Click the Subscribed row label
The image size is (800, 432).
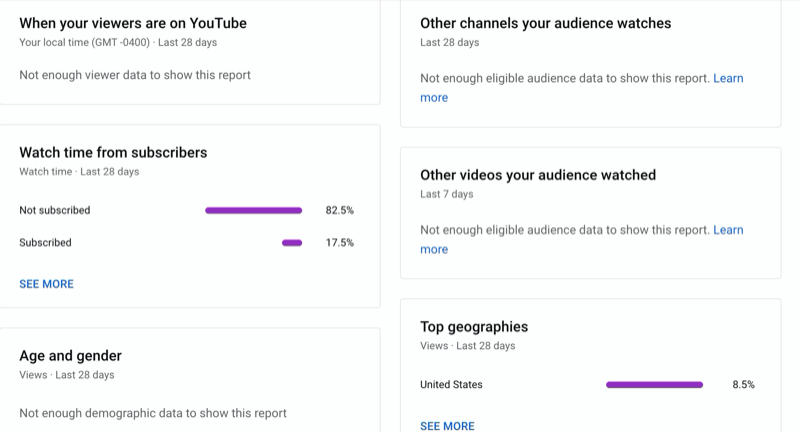(45, 243)
